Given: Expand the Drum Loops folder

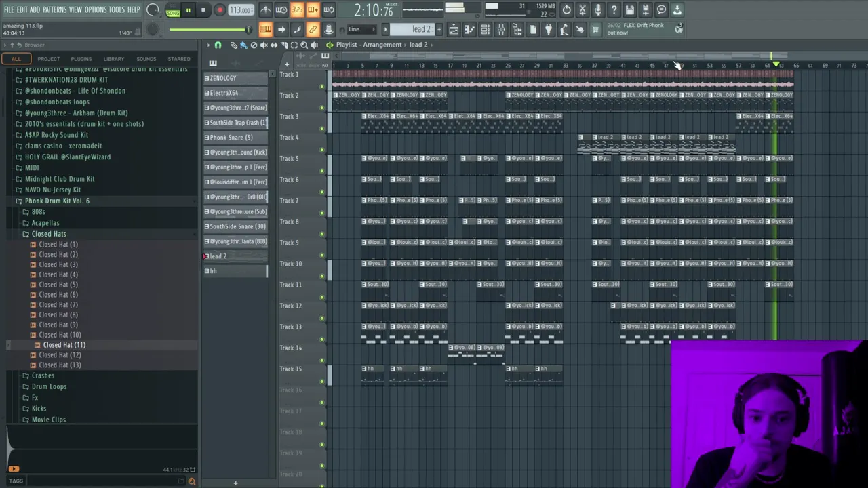Looking at the screenshot, I should tap(49, 386).
